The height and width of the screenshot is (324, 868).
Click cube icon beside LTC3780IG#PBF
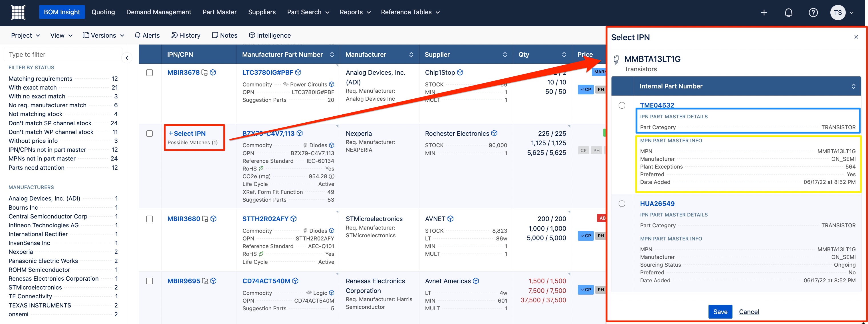(298, 72)
